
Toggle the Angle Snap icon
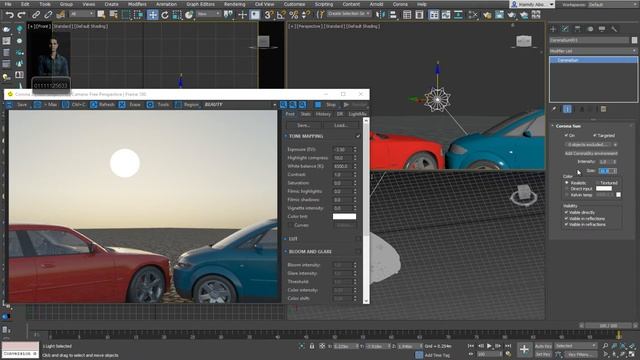click(x=281, y=15)
